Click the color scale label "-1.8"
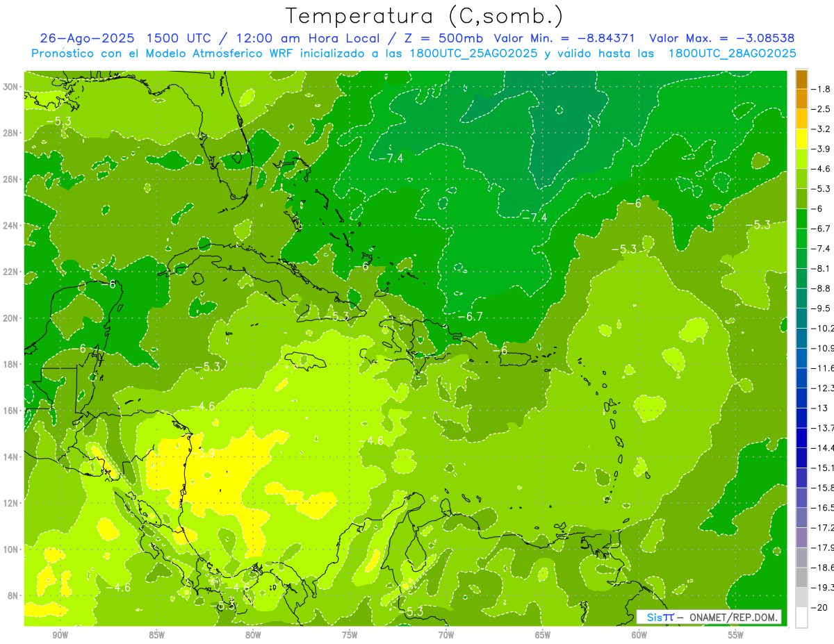 821,89
